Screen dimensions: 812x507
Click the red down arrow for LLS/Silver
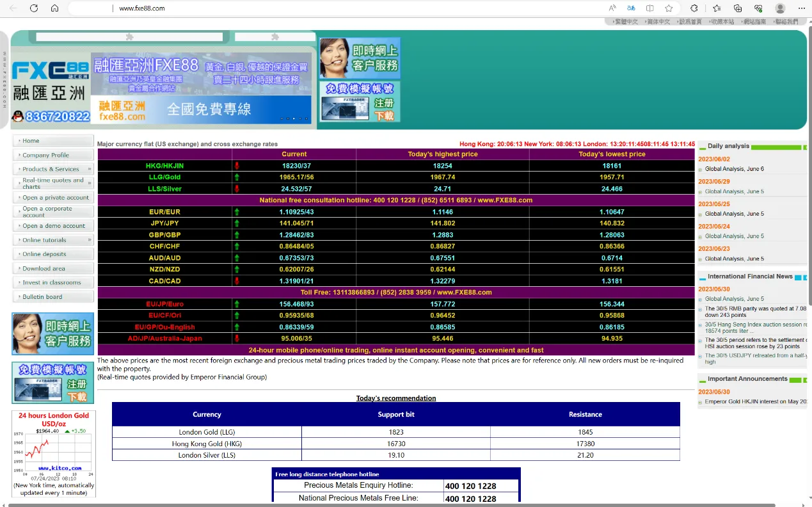pyautogui.click(x=237, y=189)
